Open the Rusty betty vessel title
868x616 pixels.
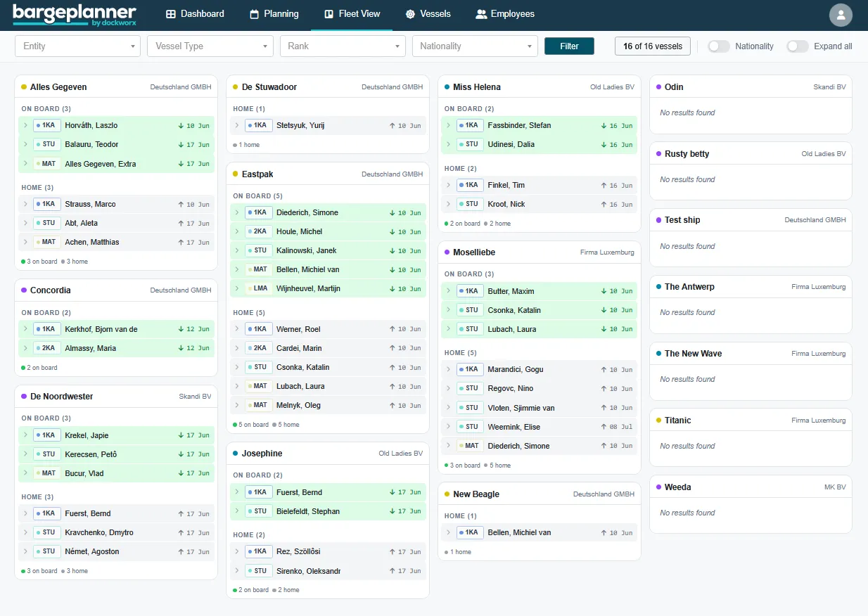tap(687, 154)
